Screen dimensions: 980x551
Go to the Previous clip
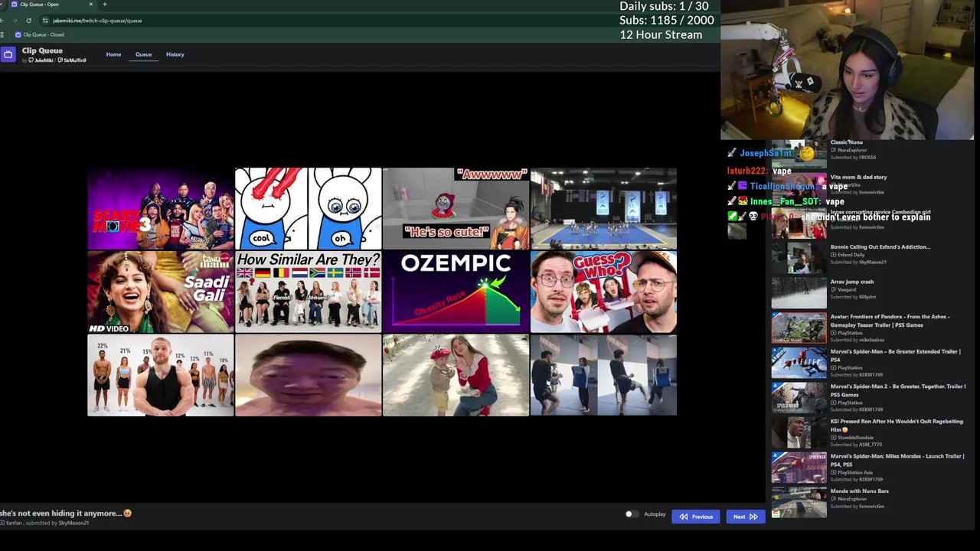[x=696, y=517]
